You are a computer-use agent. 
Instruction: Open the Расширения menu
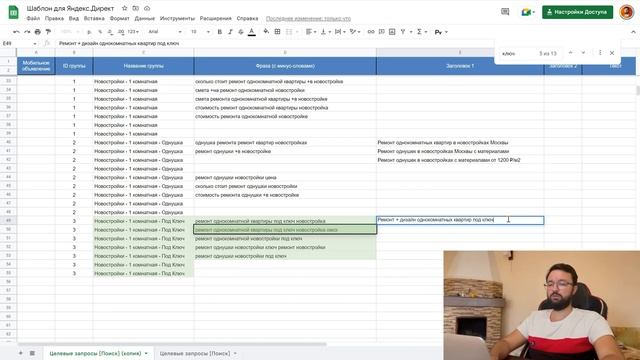click(x=216, y=18)
